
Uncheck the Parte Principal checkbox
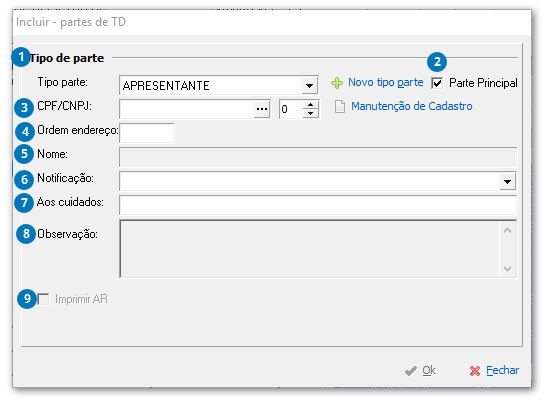(437, 83)
